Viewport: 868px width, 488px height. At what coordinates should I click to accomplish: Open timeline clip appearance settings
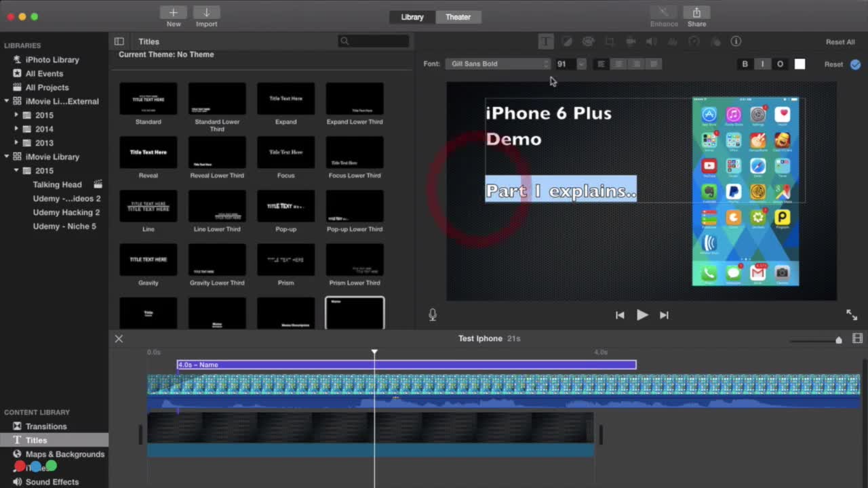(x=857, y=339)
